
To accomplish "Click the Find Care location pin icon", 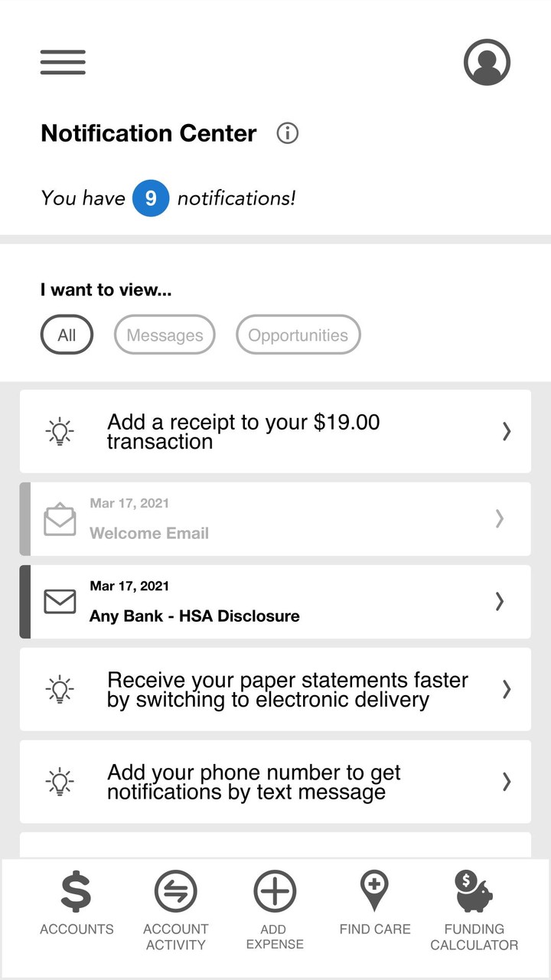I will 374,890.
